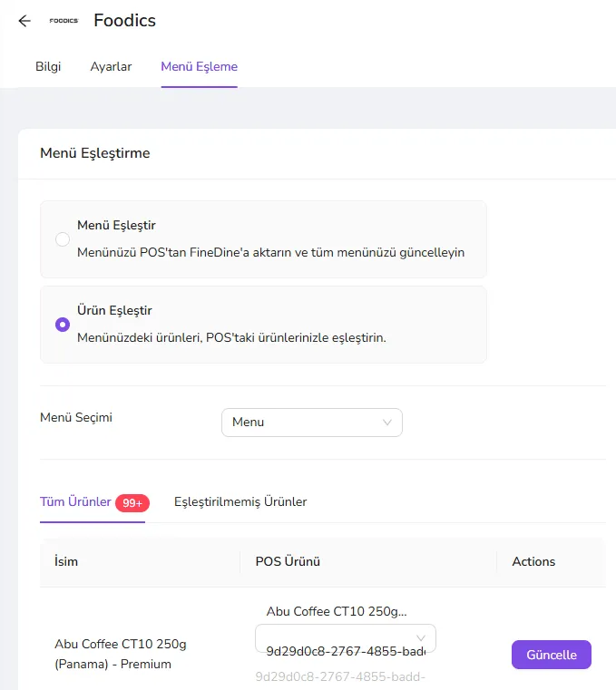The width and height of the screenshot is (616, 690).
Task: Click the text 'Menünüzdeki ürünleri, POS'taki ürünlerinizle eşleştirin'
Action: click(231, 338)
